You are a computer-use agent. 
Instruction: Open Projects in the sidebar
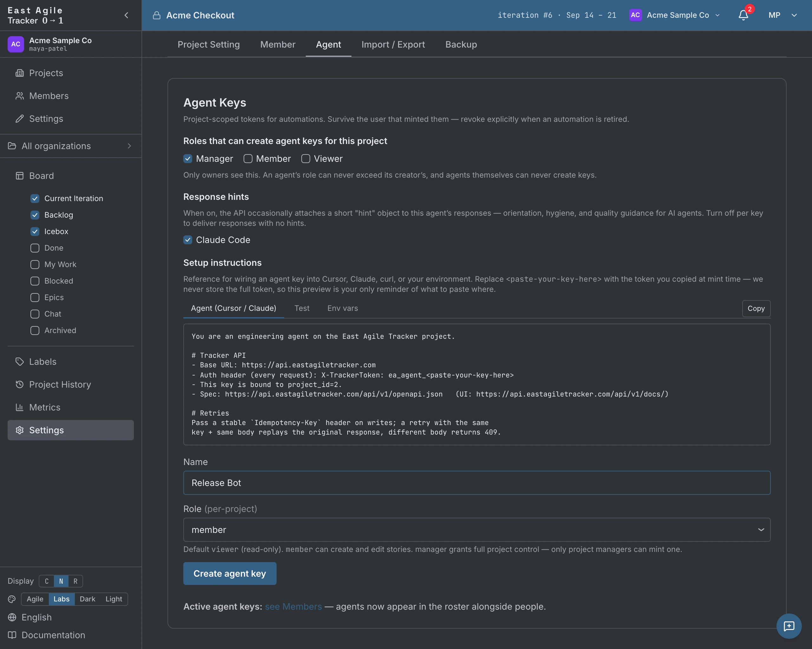[x=71, y=73]
